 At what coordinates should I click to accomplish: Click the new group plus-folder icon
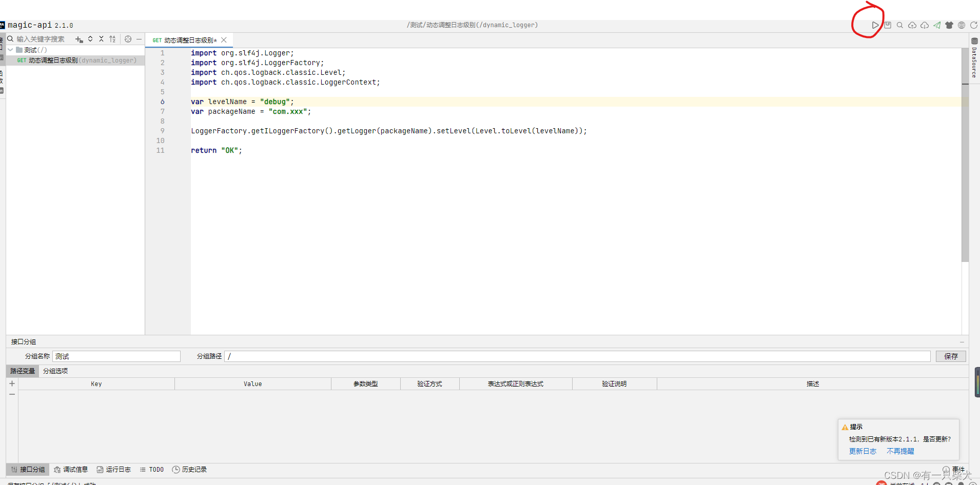(x=79, y=39)
